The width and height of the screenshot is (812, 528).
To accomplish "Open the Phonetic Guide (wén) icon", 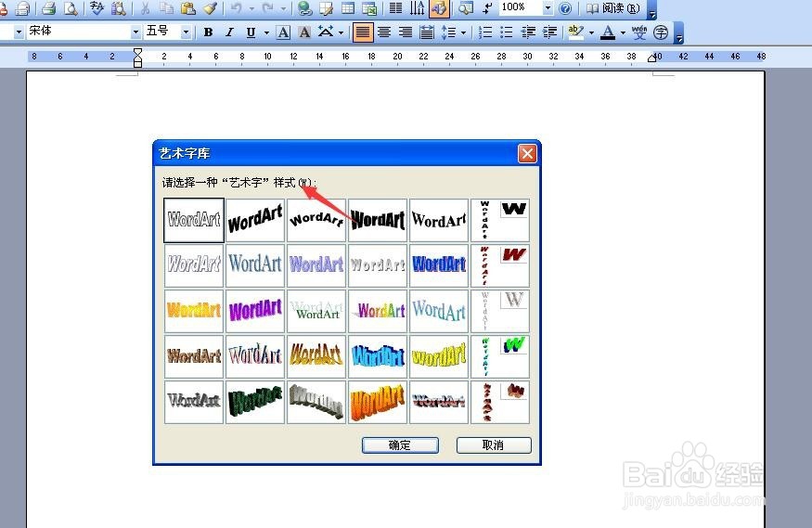I will (x=639, y=32).
